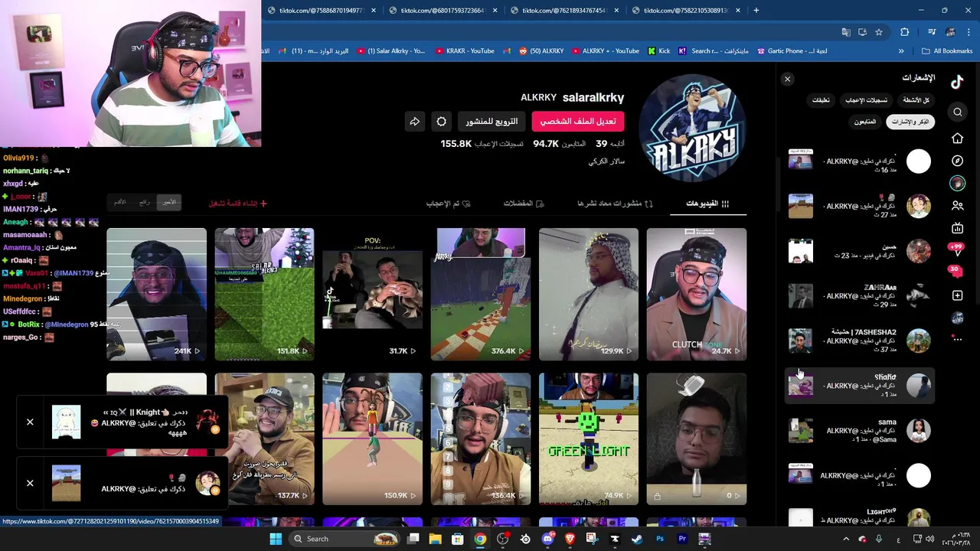Open the ALKRKY profile picture
The image size is (980, 551).
click(693, 128)
